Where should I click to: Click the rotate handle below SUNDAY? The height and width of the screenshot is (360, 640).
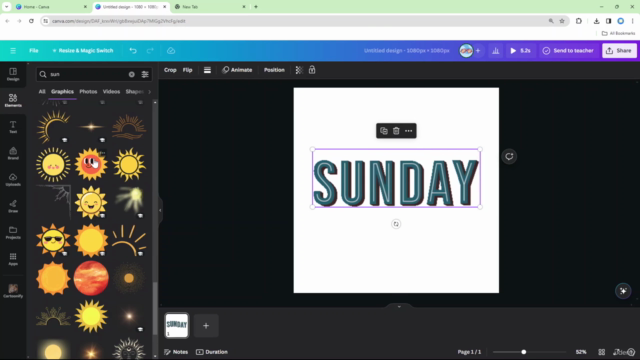point(396,224)
